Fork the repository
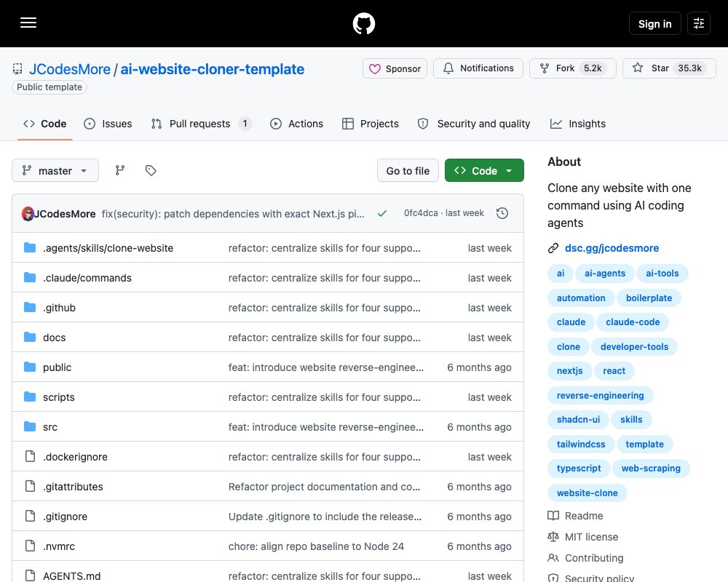The height and width of the screenshot is (582, 728). click(573, 68)
